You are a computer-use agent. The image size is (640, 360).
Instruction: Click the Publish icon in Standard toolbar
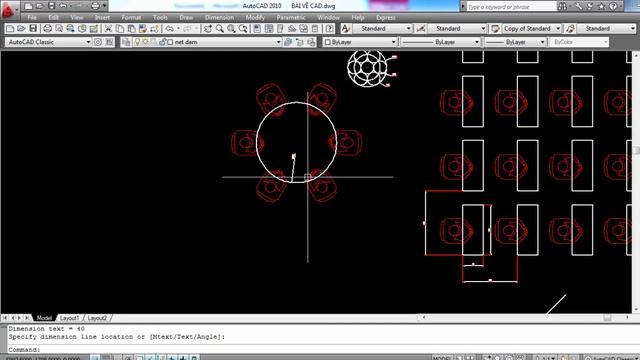[x=70, y=29]
